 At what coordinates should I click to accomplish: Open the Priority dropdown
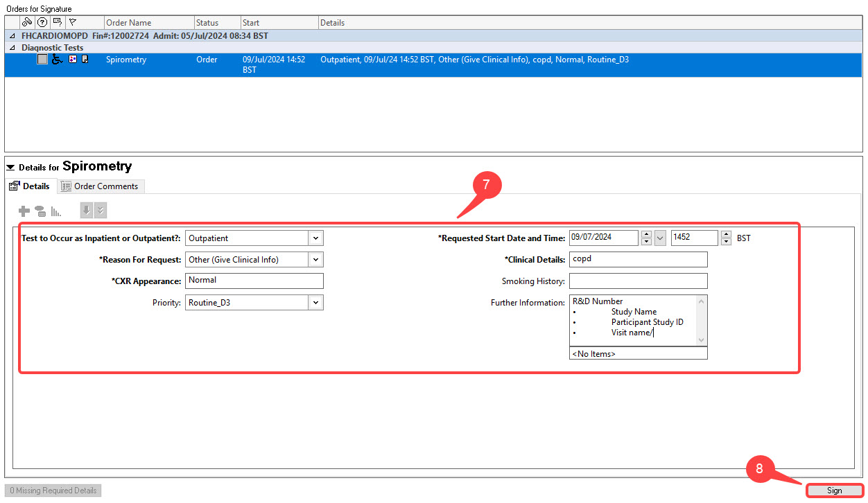(316, 303)
